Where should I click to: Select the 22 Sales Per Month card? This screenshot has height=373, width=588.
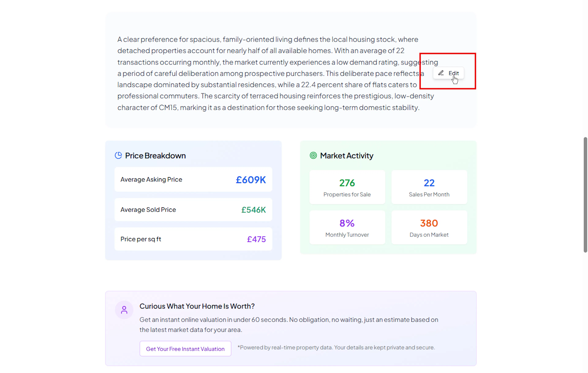click(429, 187)
